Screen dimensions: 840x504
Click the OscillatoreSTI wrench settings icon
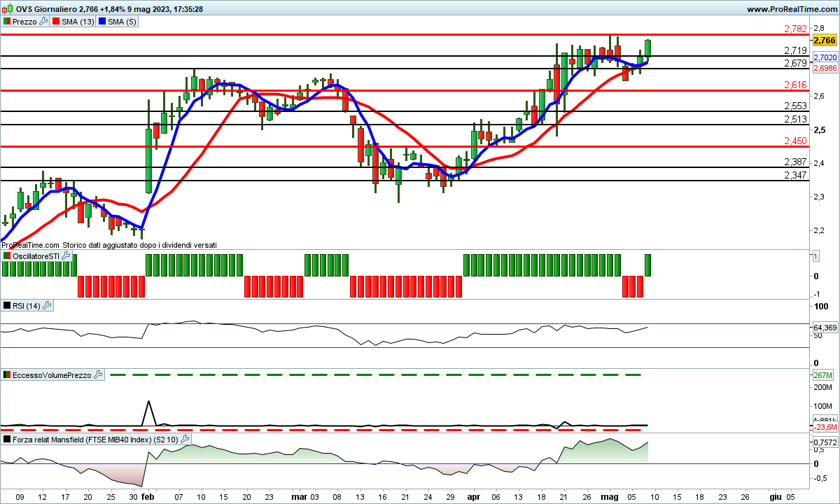pyautogui.click(x=66, y=256)
